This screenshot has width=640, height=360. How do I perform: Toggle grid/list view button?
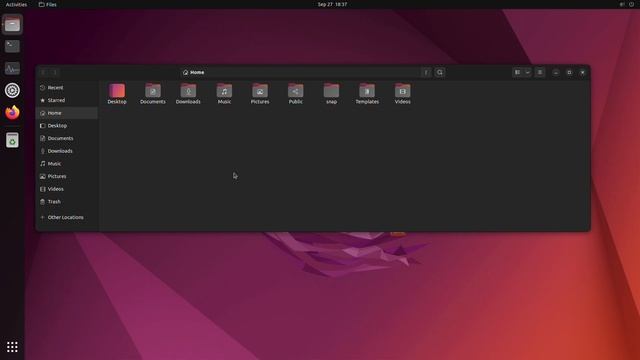pyautogui.click(x=518, y=72)
